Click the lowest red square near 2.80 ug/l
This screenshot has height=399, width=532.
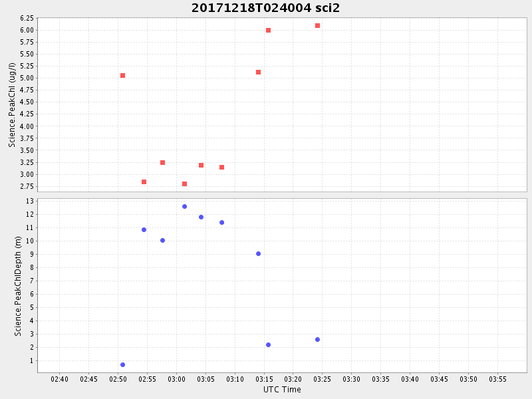pyautogui.click(x=184, y=184)
